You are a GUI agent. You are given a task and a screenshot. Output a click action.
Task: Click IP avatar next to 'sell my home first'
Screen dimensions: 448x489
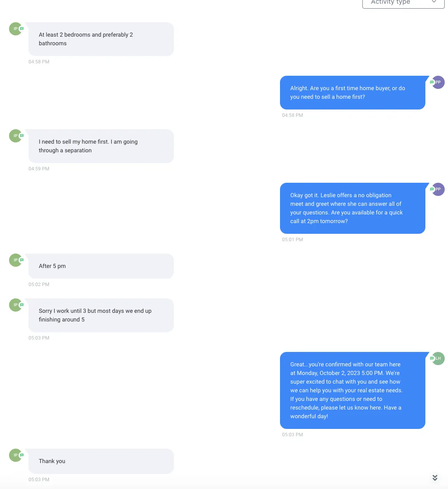pos(16,136)
